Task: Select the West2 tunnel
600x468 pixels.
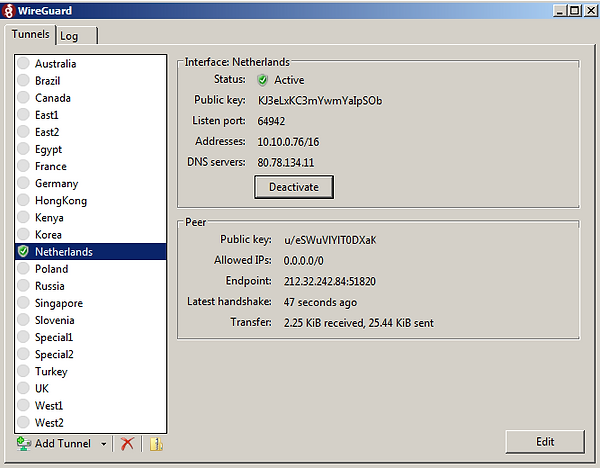Action: point(90,423)
